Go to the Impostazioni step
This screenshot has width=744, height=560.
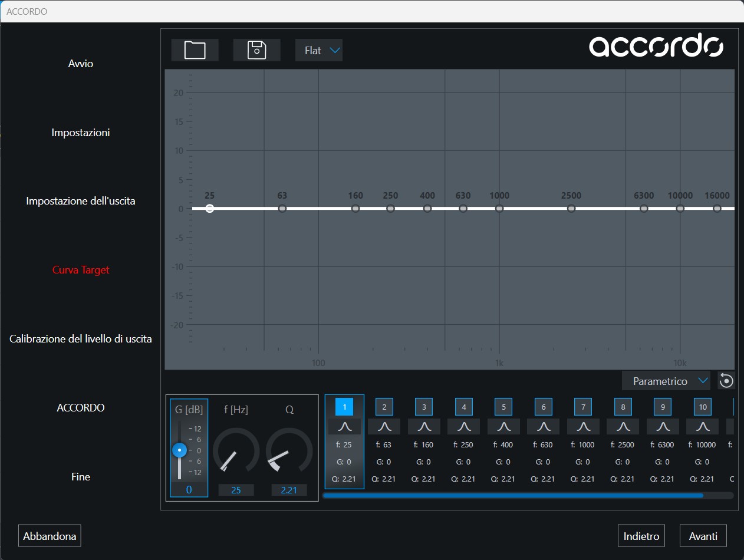(x=81, y=133)
